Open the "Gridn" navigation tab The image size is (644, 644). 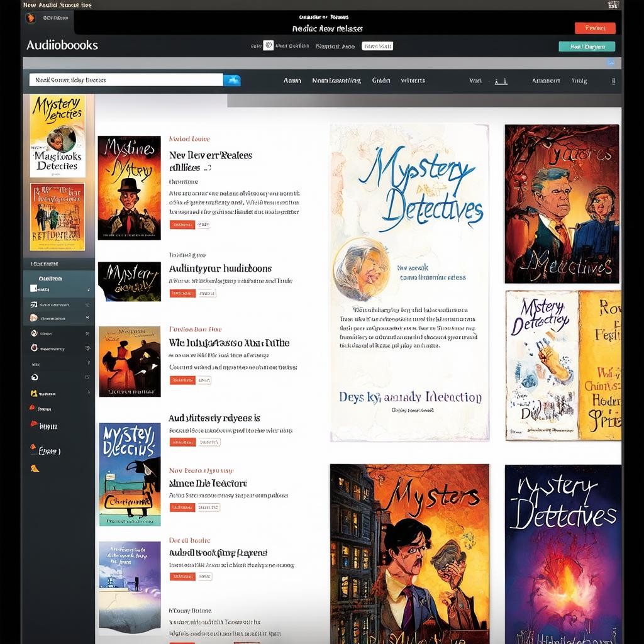coord(381,80)
